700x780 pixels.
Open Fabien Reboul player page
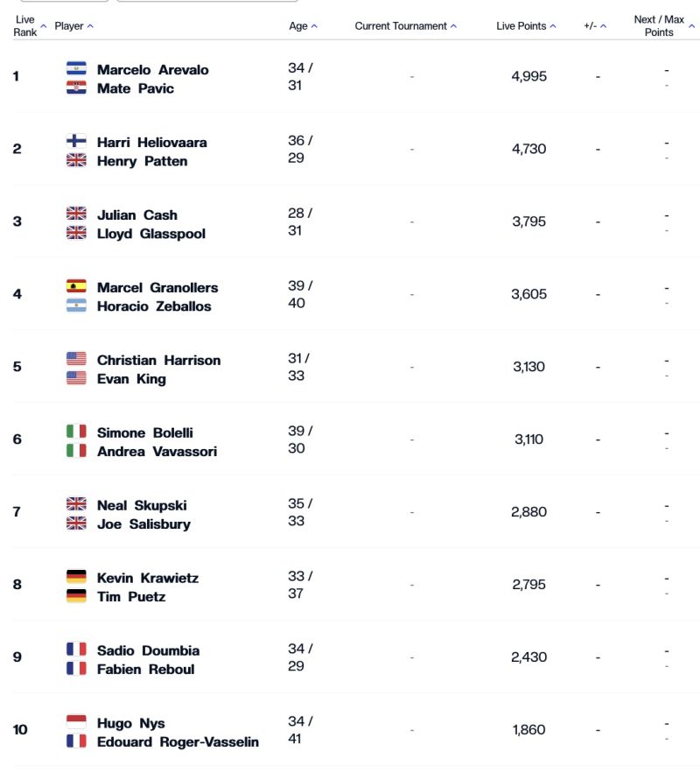pos(145,669)
